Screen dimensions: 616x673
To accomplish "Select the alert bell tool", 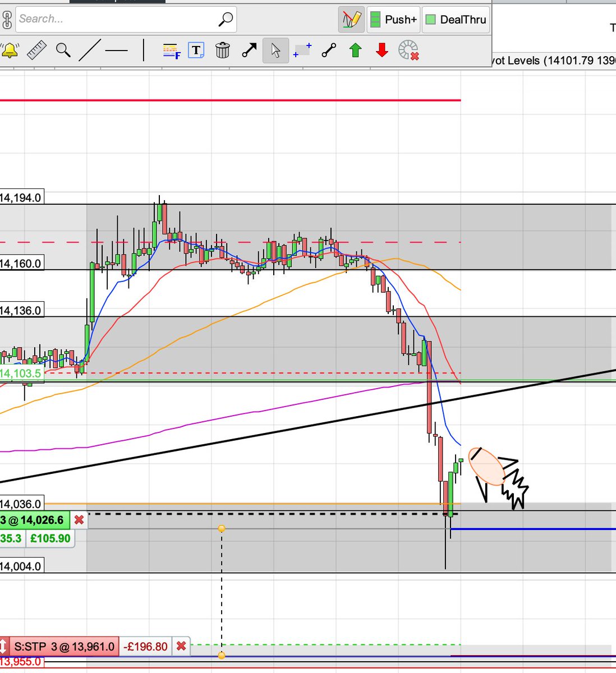I will coord(10,50).
